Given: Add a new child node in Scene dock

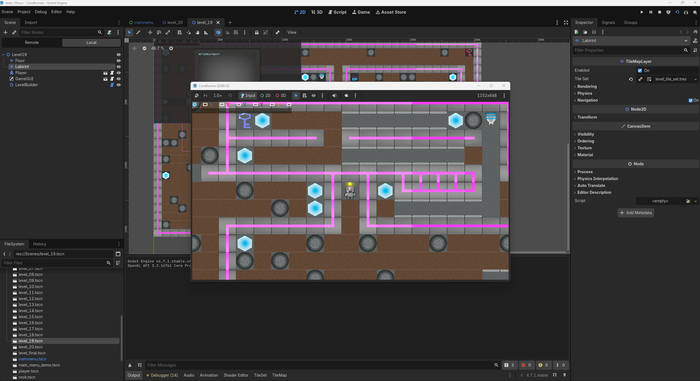Looking at the screenshot, I should pos(5,32).
